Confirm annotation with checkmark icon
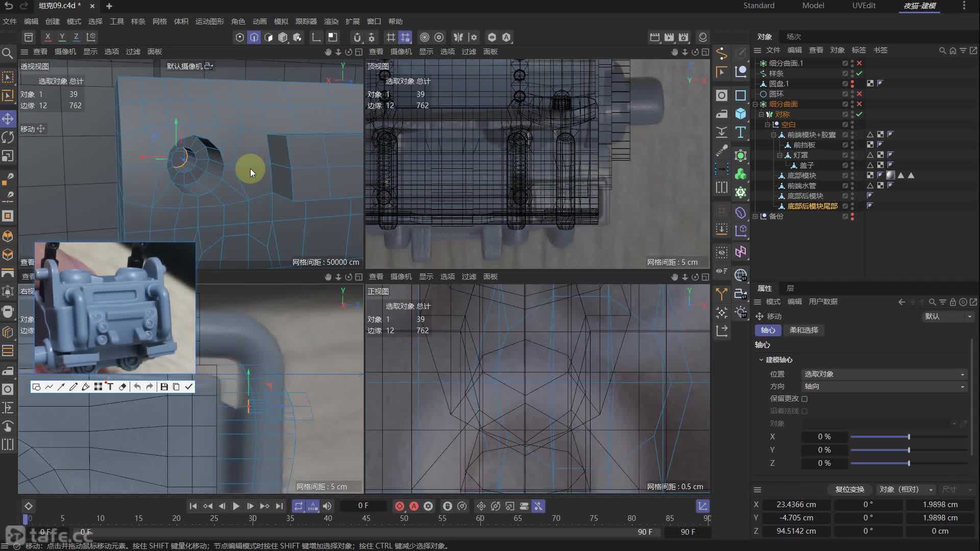Screen dimensions: 980x551 (x=189, y=387)
